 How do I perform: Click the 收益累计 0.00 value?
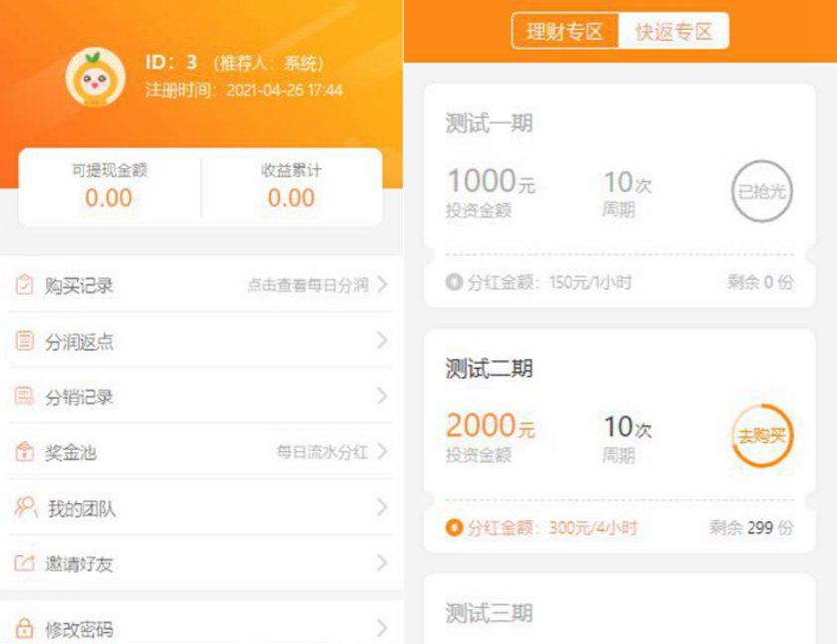291,198
